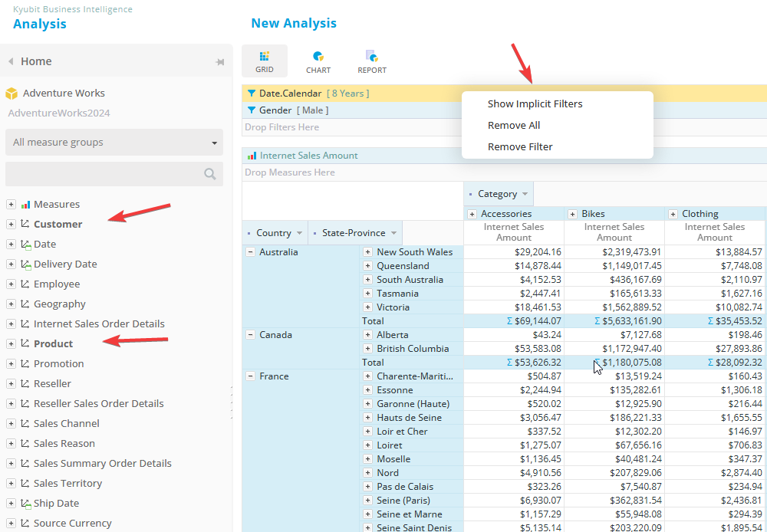Click the Home navigation link
Image resolution: width=767 pixels, height=532 pixels.
(x=36, y=61)
